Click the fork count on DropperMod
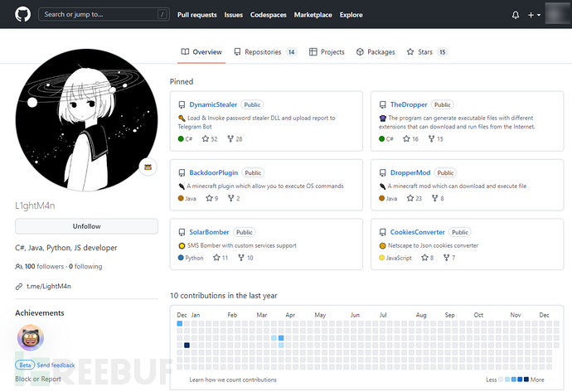 (438, 199)
